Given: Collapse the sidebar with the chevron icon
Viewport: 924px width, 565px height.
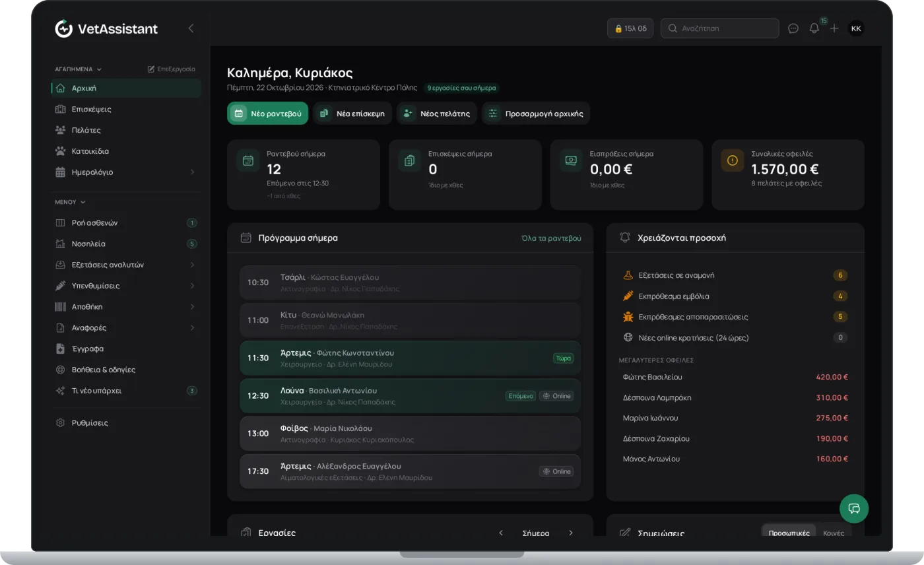Looking at the screenshot, I should [191, 28].
